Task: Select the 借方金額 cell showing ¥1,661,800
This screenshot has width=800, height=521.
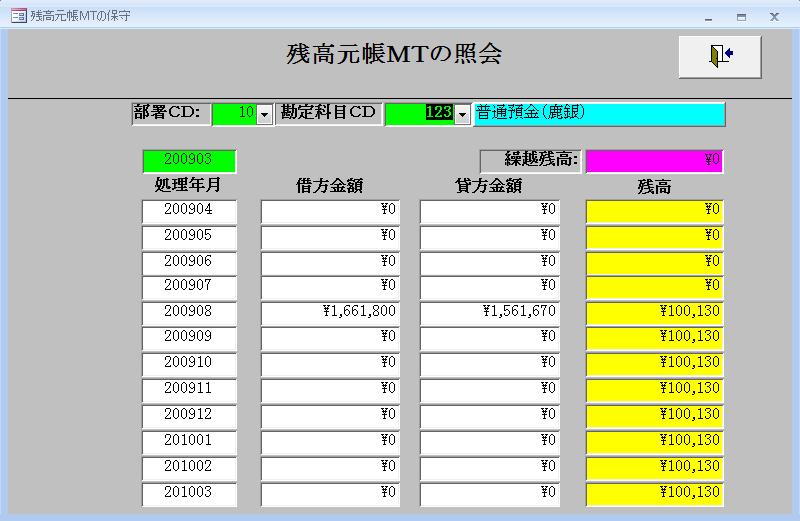Action: pos(330,312)
